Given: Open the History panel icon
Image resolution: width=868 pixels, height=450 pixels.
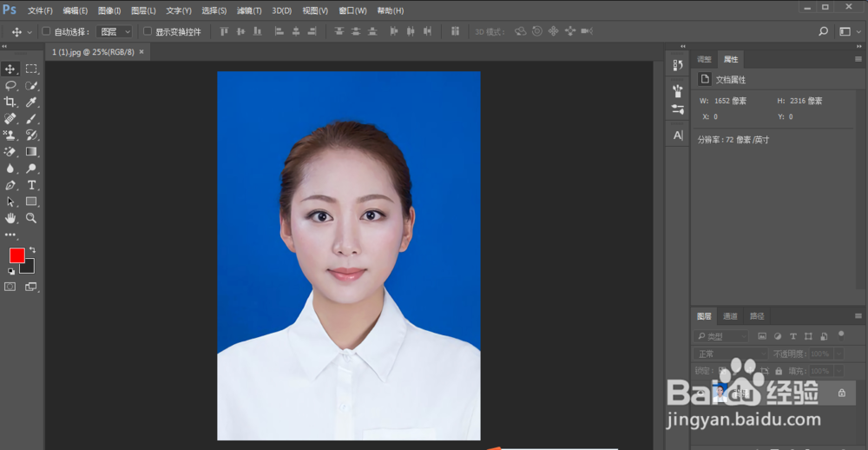Looking at the screenshot, I should tap(678, 65).
